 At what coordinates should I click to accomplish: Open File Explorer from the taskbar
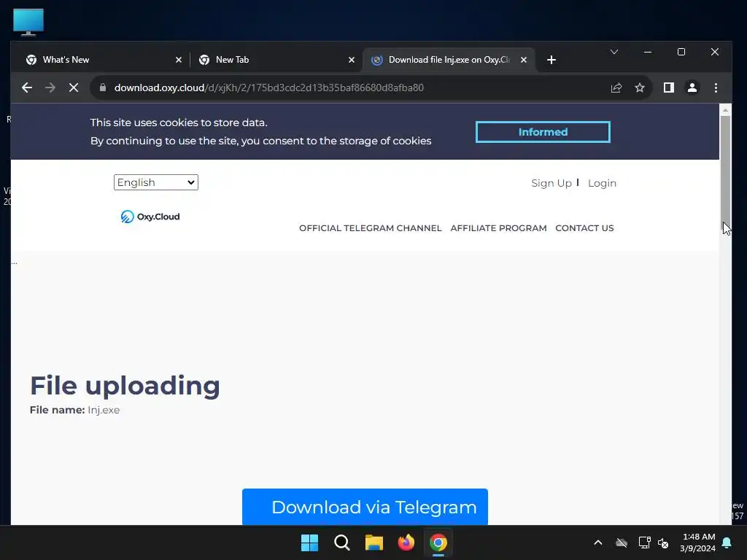click(374, 542)
